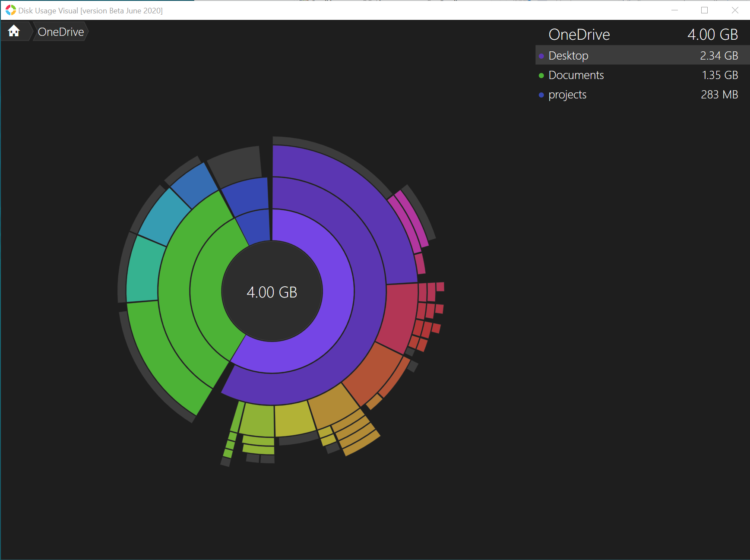Click the 1.35 GB size value

tap(720, 75)
